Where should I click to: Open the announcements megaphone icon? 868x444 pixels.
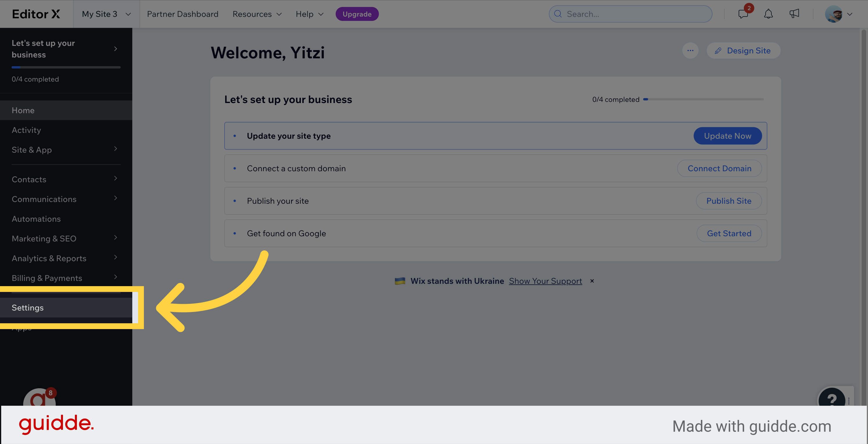click(x=794, y=14)
